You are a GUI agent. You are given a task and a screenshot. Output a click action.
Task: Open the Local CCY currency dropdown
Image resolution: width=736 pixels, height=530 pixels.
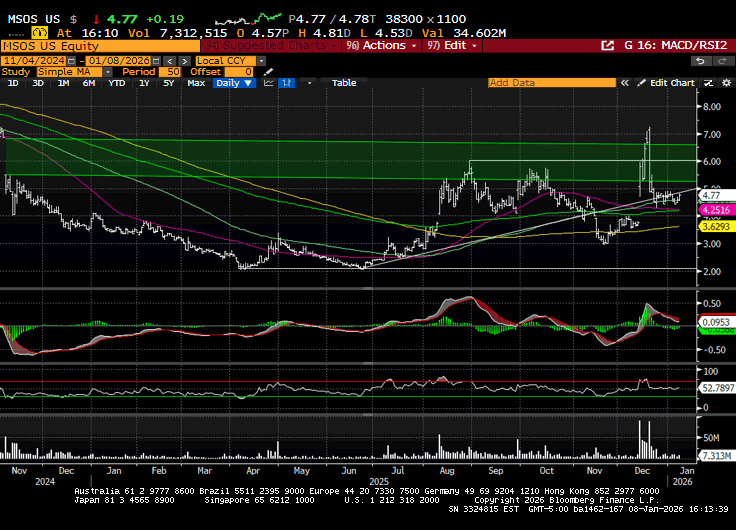pos(261,61)
